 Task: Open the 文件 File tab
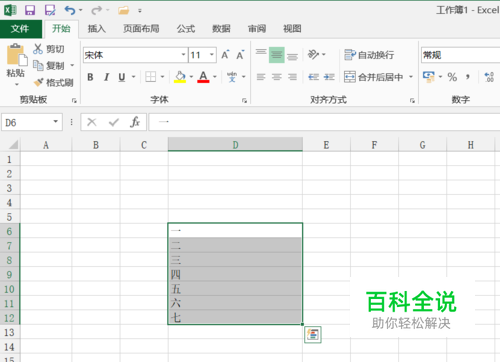(20, 29)
